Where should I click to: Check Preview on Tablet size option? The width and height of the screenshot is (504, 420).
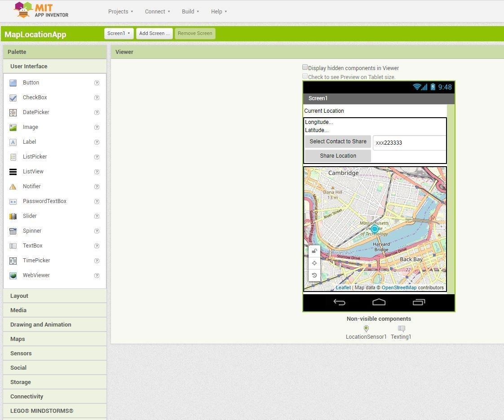(305, 76)
